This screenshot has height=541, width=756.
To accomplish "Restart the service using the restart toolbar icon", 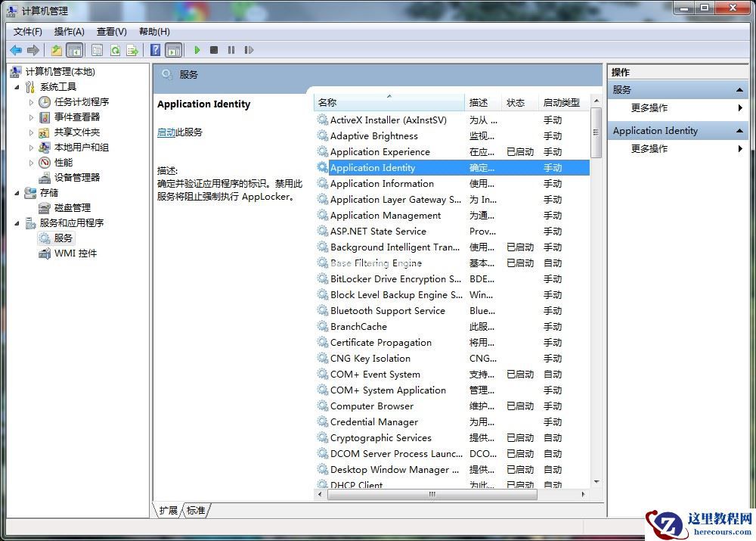I will (x=249, y=50).
